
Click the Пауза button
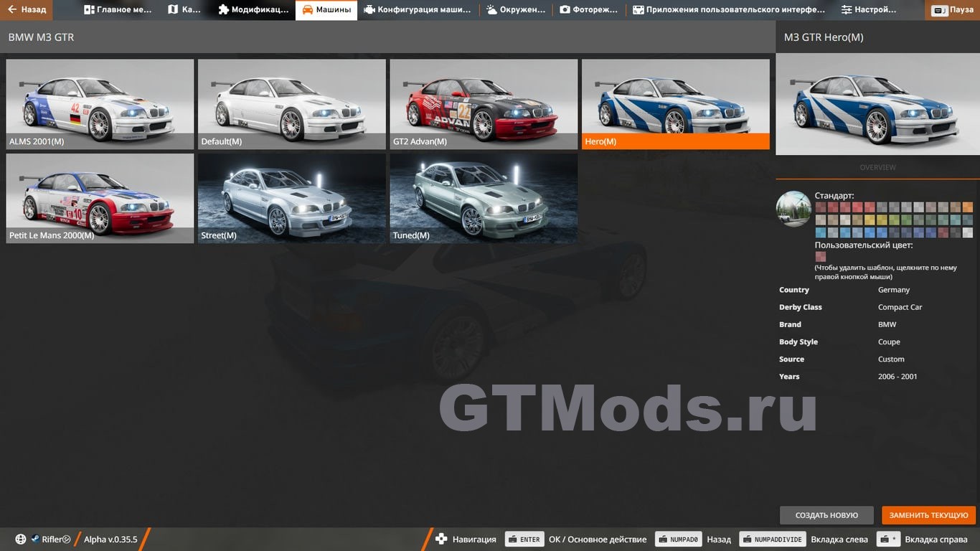pyautogui.click(x=953, y=10)
